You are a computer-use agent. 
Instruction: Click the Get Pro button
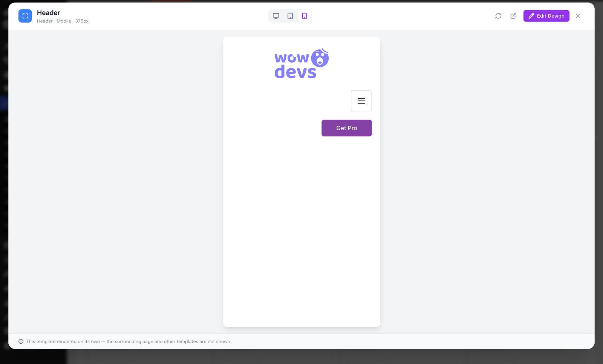pos(346,128)
